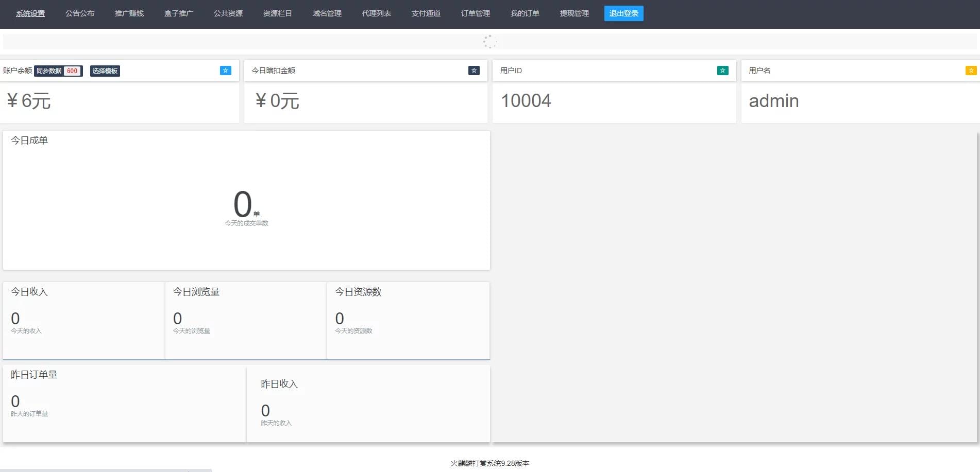Open 订单管理 from the navigation
This screenshot has height=472, width=980.
click(x=476, y=13)
